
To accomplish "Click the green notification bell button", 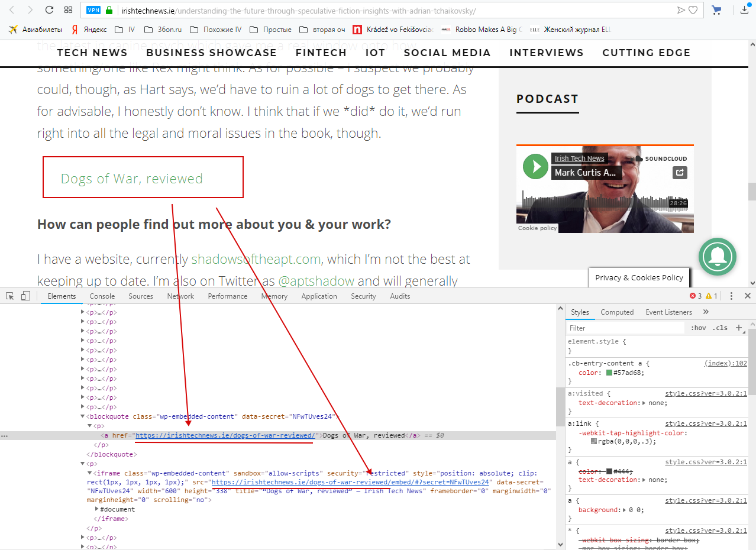I will 717,257.
